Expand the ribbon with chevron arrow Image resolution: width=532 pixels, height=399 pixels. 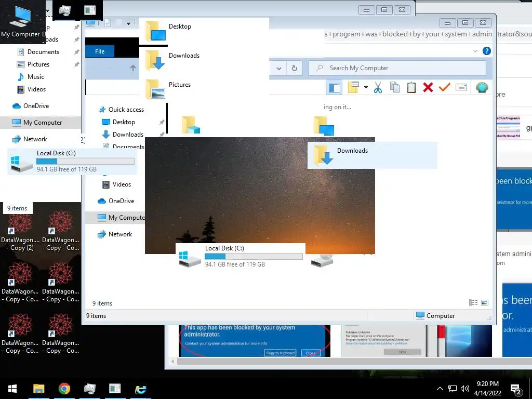coord(475,51)
